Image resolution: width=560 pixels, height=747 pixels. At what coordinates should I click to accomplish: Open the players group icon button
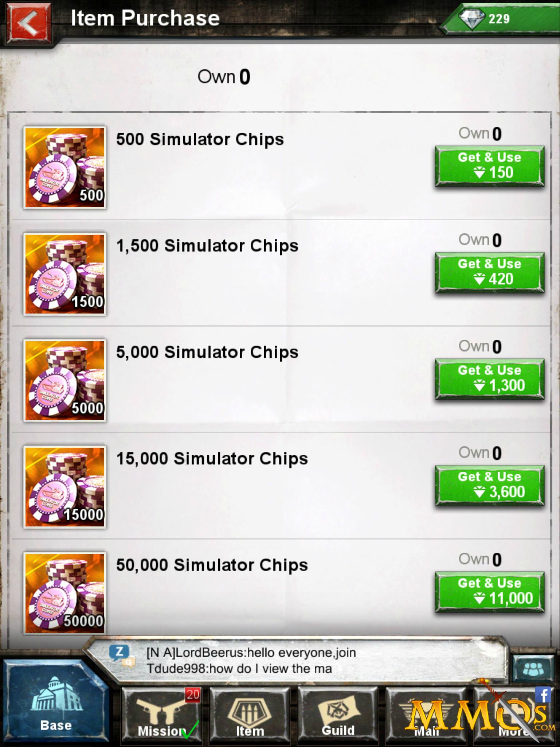533,669
